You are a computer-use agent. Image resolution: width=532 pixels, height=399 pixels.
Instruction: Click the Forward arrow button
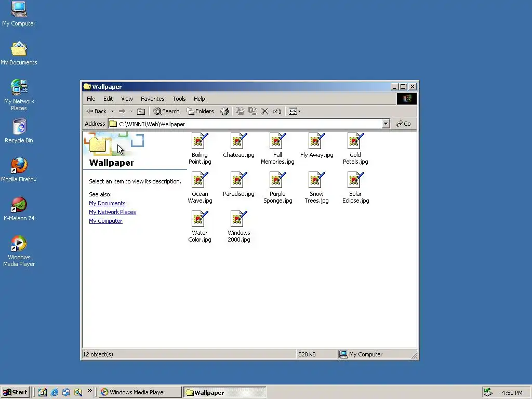[122, 111]
